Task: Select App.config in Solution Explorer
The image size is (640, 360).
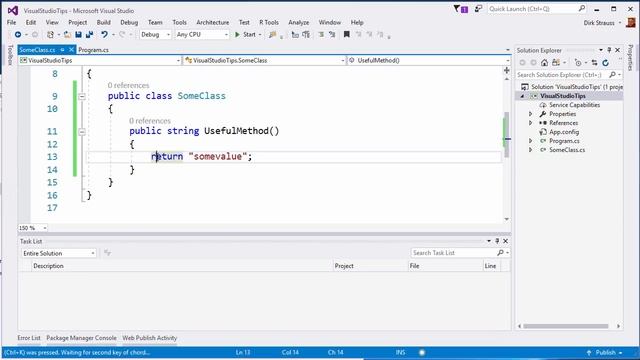Action: [564, 132]
